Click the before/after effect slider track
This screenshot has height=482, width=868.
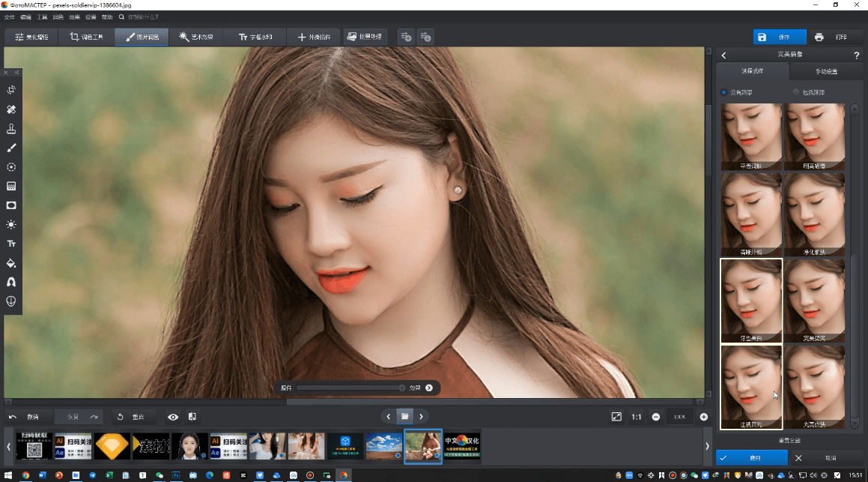pyautogui.click(x=350, y=388)
